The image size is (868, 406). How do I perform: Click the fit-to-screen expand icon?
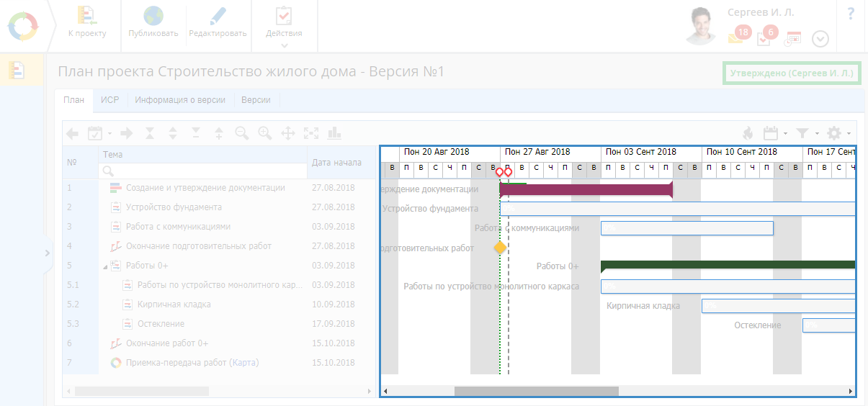311,133
